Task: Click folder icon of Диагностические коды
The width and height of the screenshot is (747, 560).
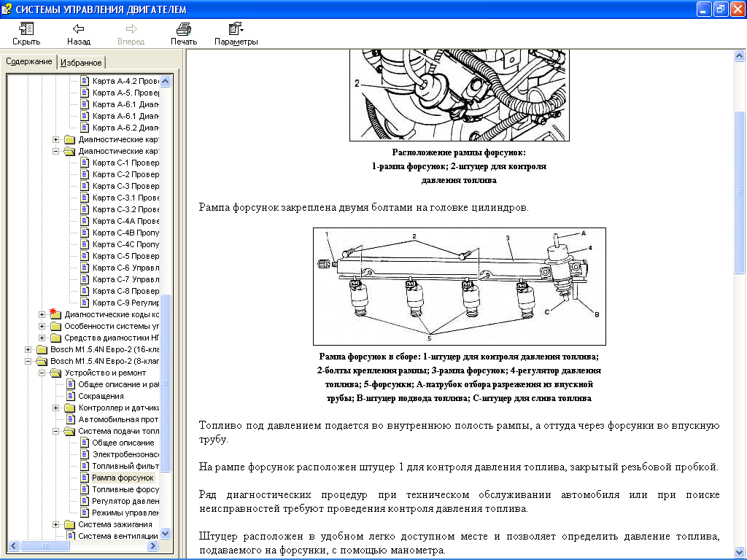Action: [55, 314]
